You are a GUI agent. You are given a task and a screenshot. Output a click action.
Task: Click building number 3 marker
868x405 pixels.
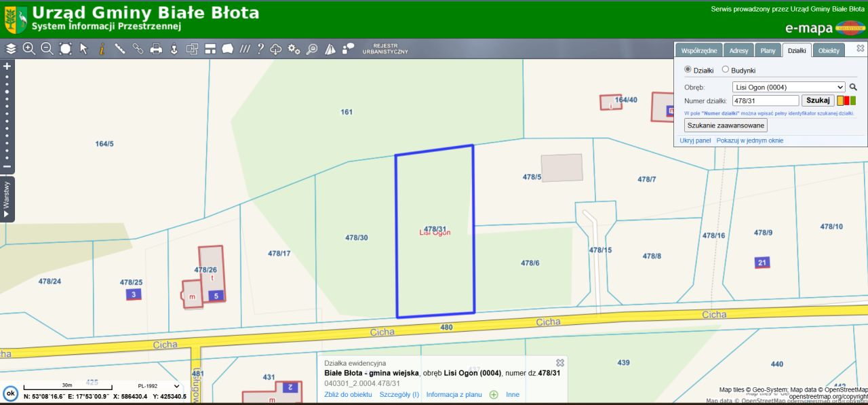pyautogui.click(x=134, y=294)
